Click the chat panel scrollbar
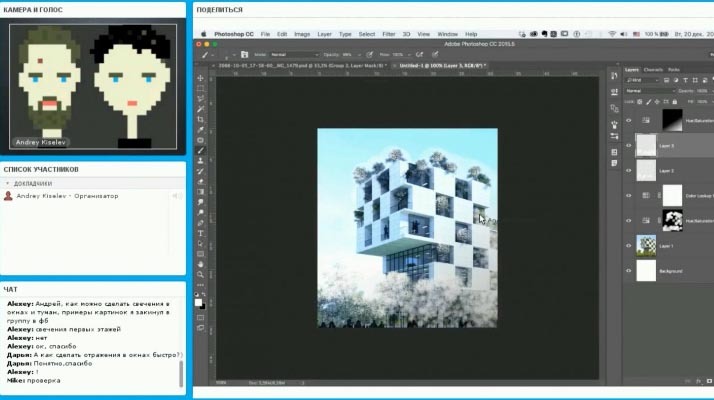This screenshot has width=714, height=400. (x=181, y=374)
